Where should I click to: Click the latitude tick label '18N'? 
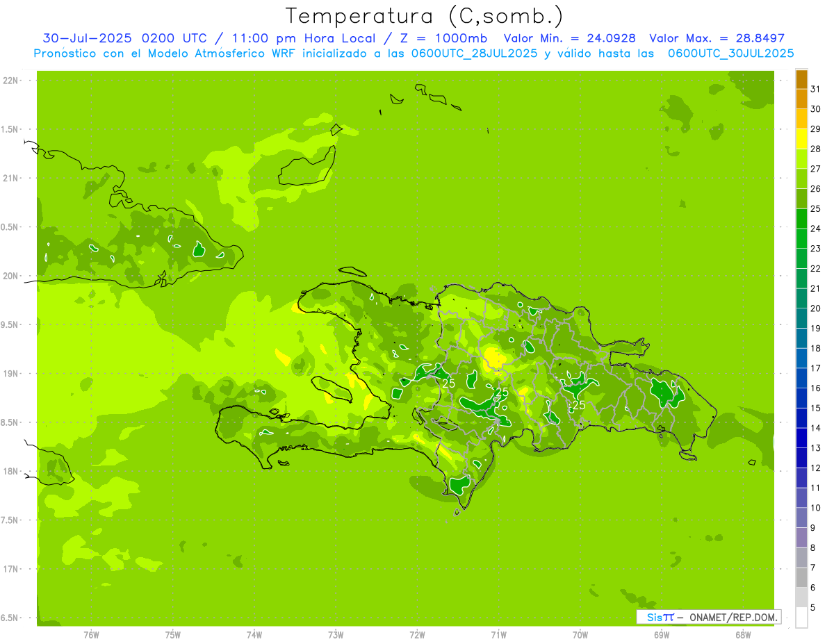[11, 471]
